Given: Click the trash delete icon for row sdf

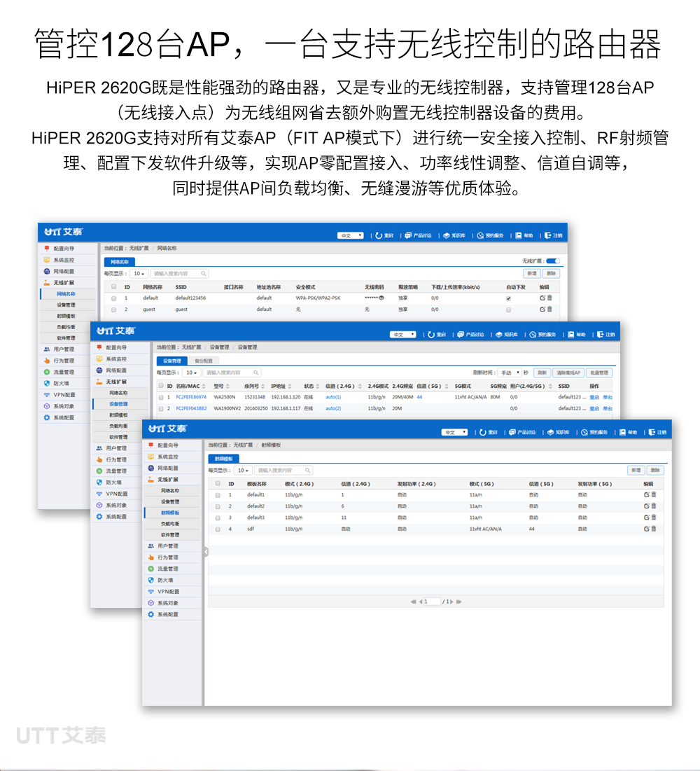Looking at the screenshot, I should tap(652, 529).
